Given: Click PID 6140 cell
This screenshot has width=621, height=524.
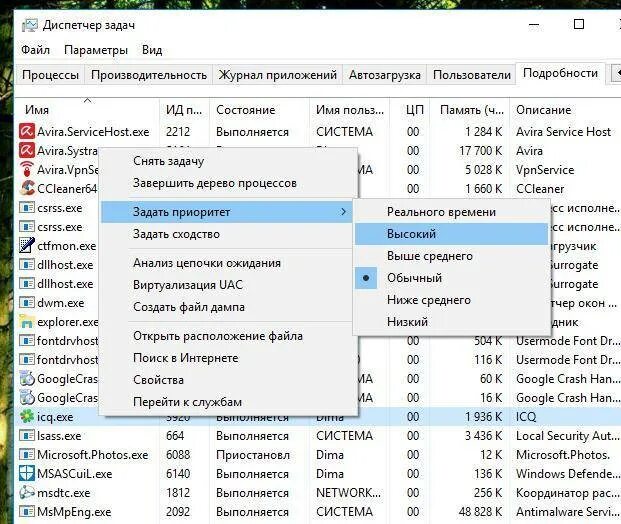Looking at the screenshot, I should (x=178, y=474).
